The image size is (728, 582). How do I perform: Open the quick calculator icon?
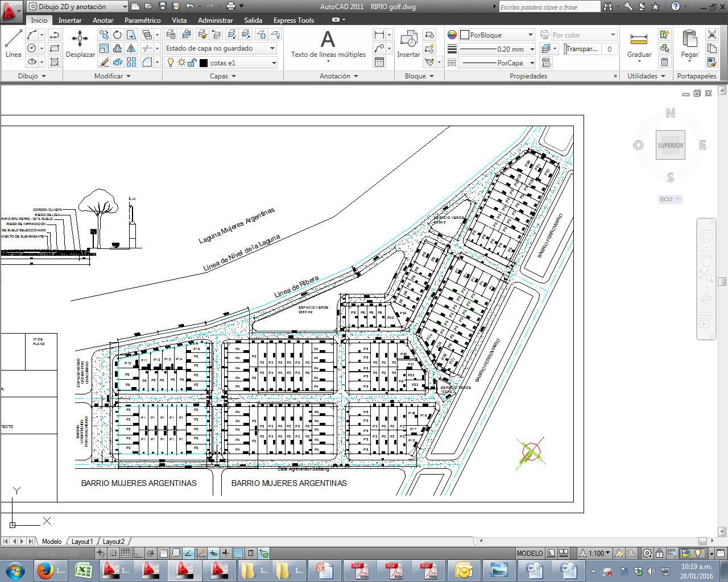coord(664,62)
